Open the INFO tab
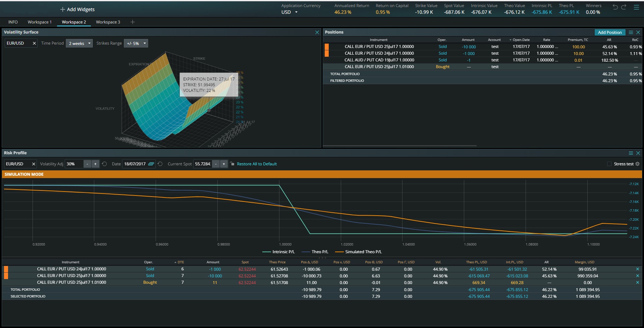This screenshot has width=644, height=328. tap(13, 22)
